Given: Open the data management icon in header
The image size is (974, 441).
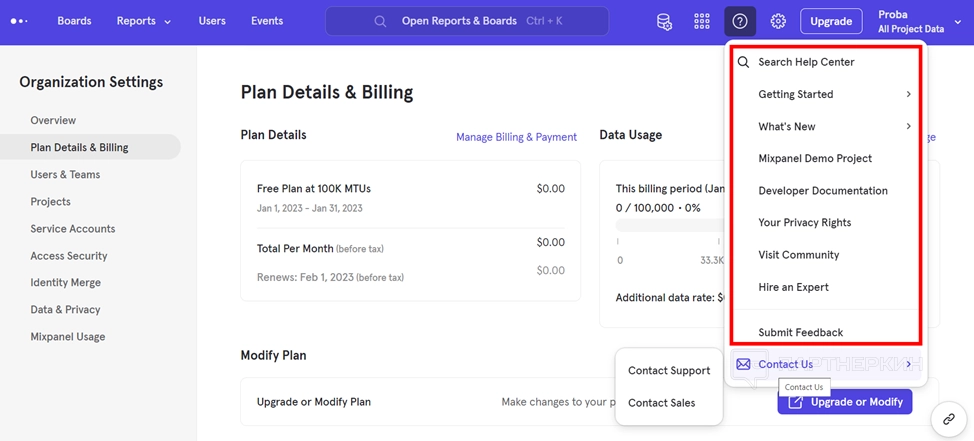Looking at the screenshot, I should [x=664, y=21].
